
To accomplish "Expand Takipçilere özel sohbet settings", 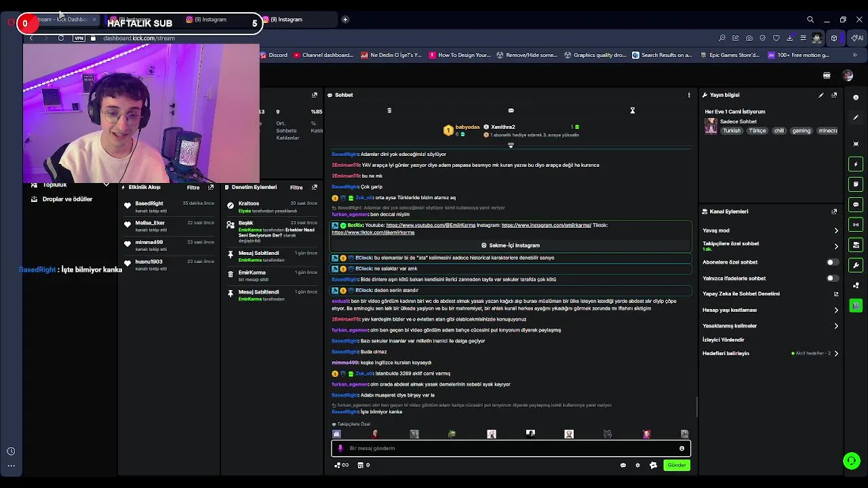I will (x=835, y=246).
